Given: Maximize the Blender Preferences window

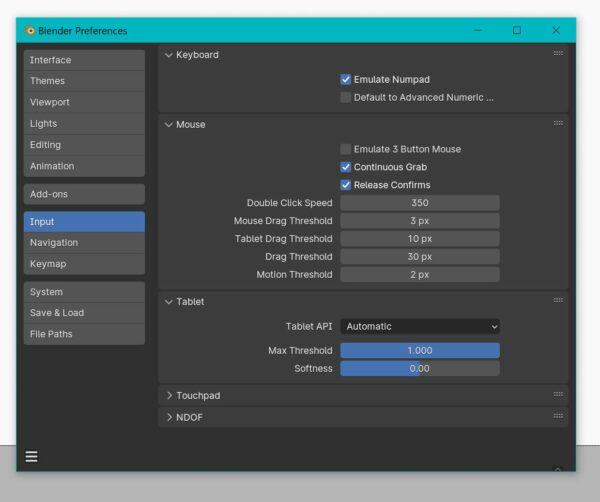Looking at the screenshot, I should (x=517, y=30).
